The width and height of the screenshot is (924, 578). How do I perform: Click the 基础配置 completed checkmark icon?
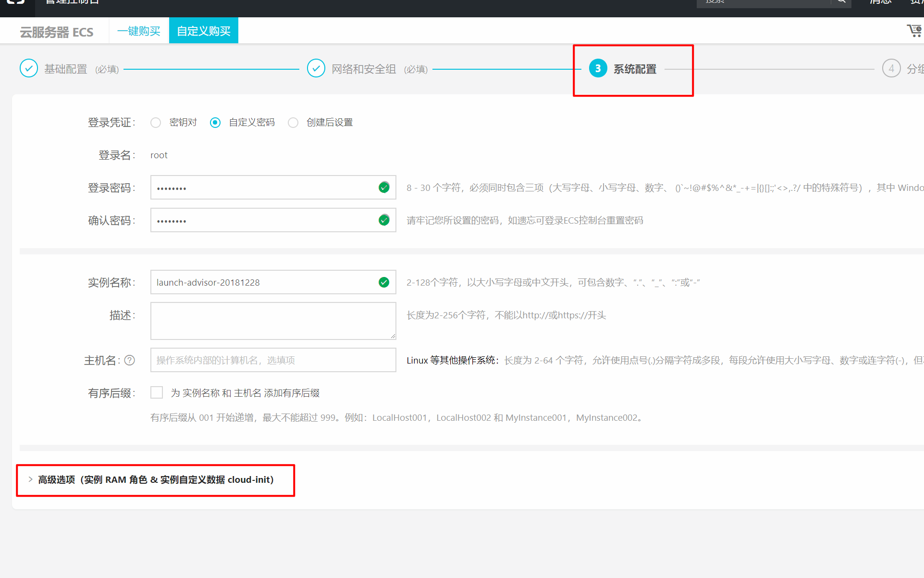(29, 69)
